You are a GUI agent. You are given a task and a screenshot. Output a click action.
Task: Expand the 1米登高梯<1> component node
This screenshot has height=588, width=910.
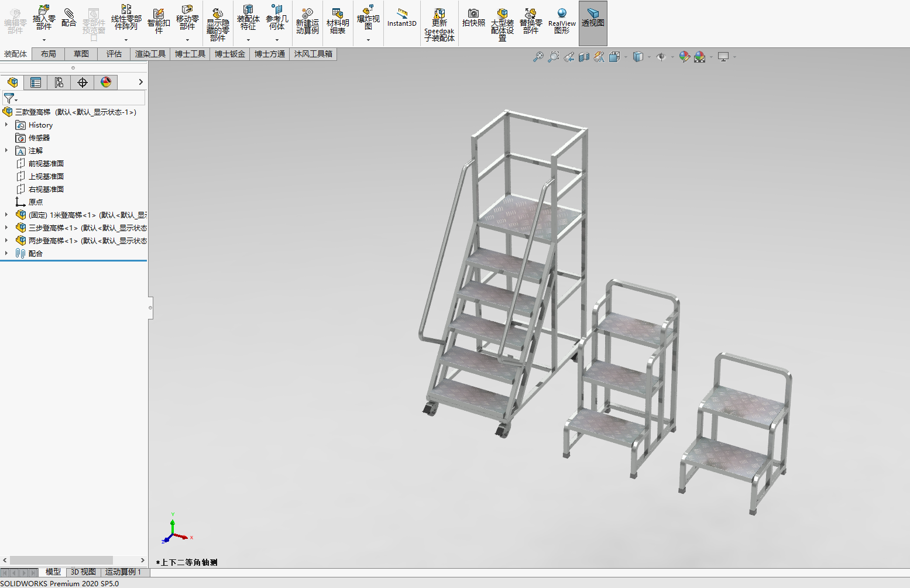click(x=6, y=215)
